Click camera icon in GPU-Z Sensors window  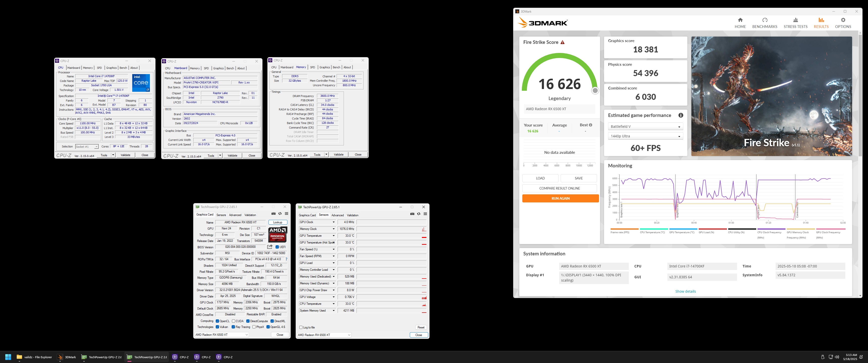point(412,214)
